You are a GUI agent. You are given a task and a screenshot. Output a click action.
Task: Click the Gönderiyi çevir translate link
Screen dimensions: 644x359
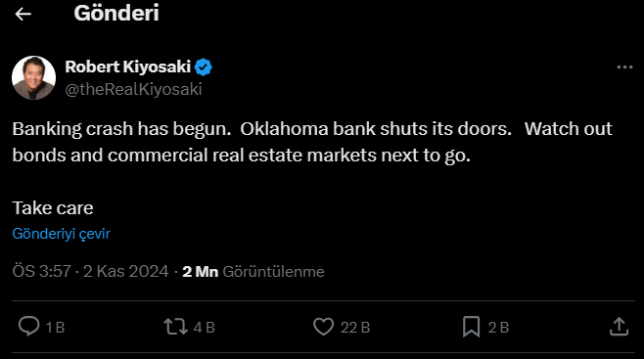click(62, 234)
